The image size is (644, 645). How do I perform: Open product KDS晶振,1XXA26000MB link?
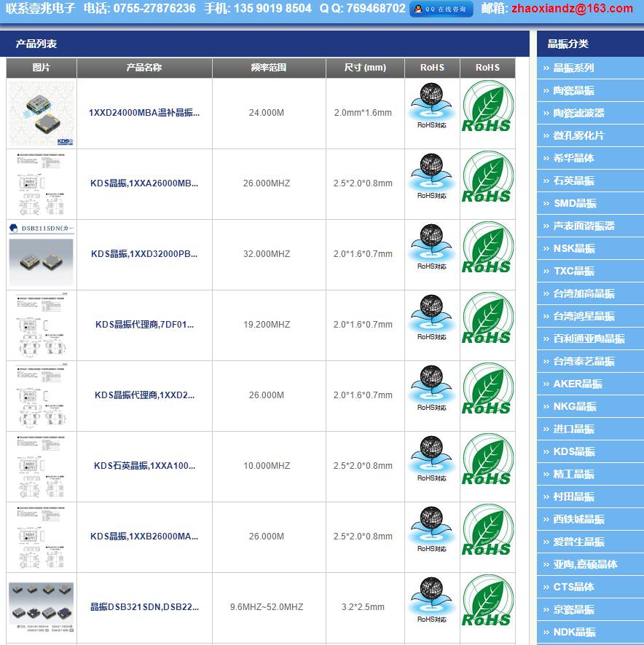[144, 183]
